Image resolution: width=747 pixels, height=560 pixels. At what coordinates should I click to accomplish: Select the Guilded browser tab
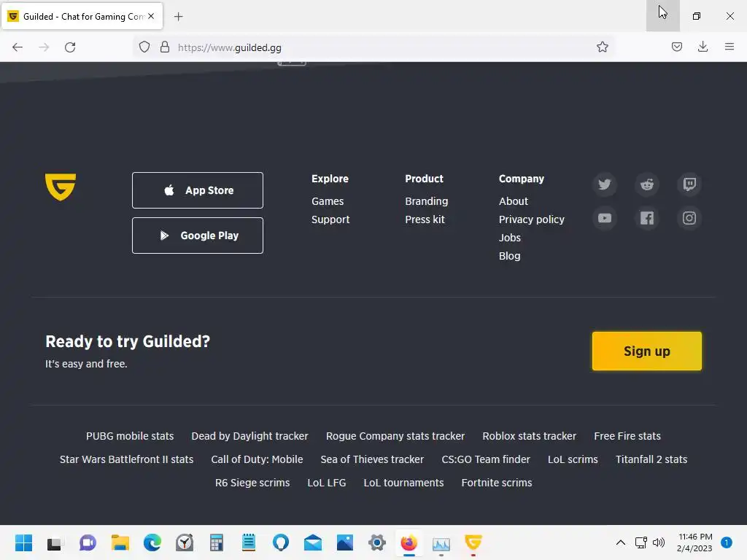point(82,16)
